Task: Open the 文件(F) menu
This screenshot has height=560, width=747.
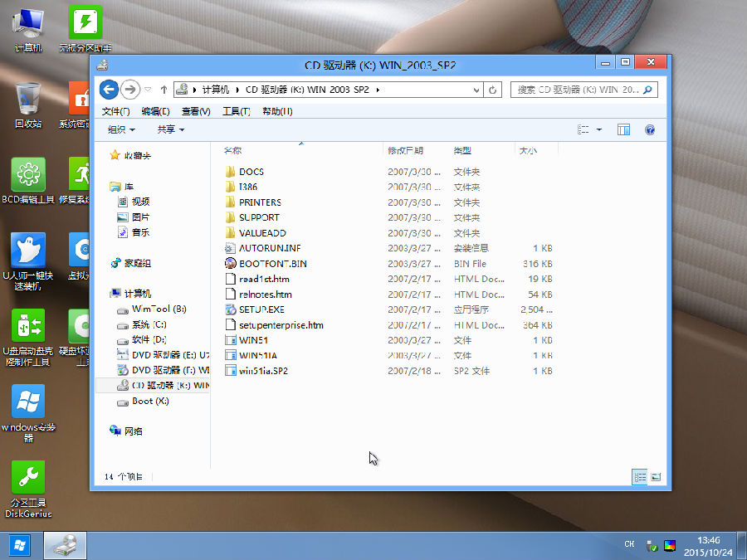Action: pos(115,111)
